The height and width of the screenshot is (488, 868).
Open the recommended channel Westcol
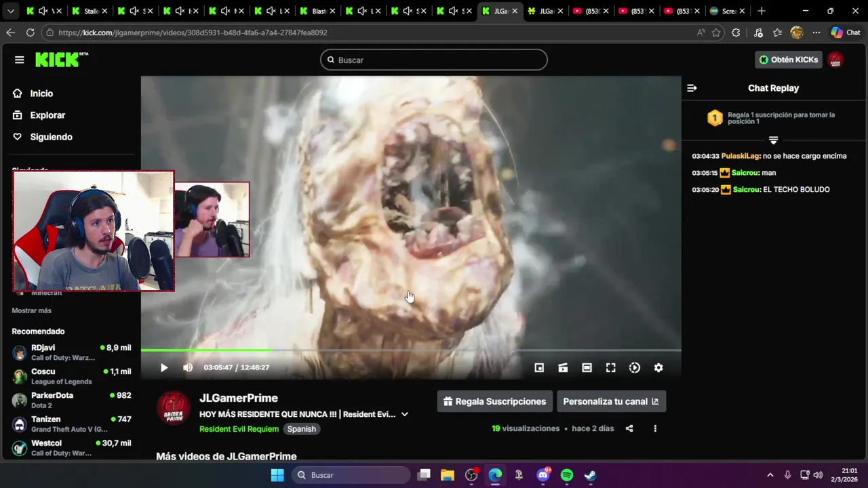coord(71,448)
